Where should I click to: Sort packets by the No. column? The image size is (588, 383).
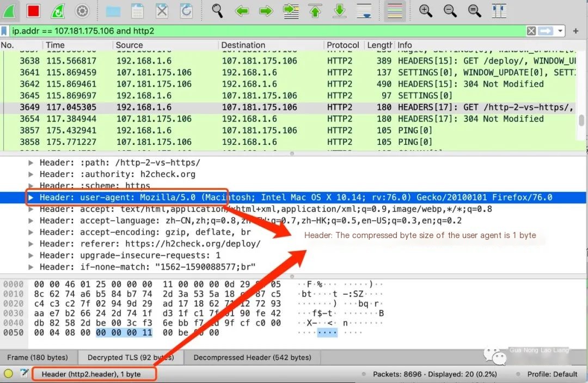tap(21, 45)
